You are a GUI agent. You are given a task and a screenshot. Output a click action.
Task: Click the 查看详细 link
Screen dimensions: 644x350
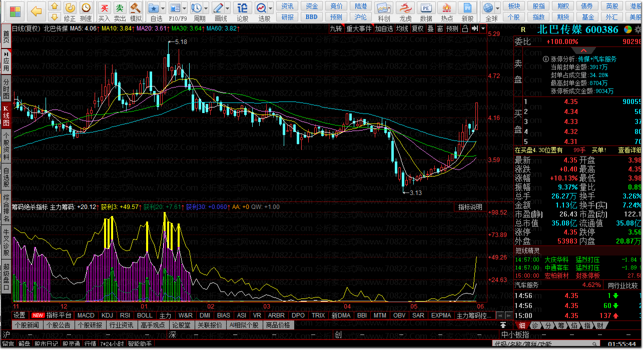click(x=629, y=150)
